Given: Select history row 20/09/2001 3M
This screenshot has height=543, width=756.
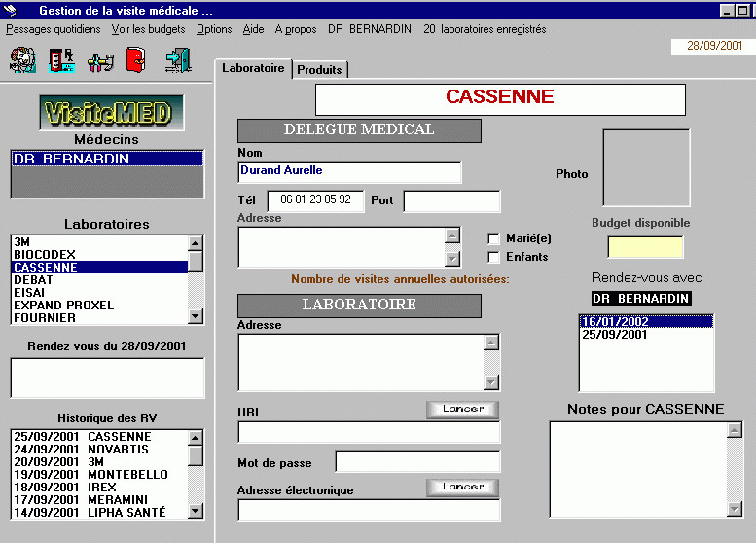Looking at the screenshot, I should [x=100, y=462].
